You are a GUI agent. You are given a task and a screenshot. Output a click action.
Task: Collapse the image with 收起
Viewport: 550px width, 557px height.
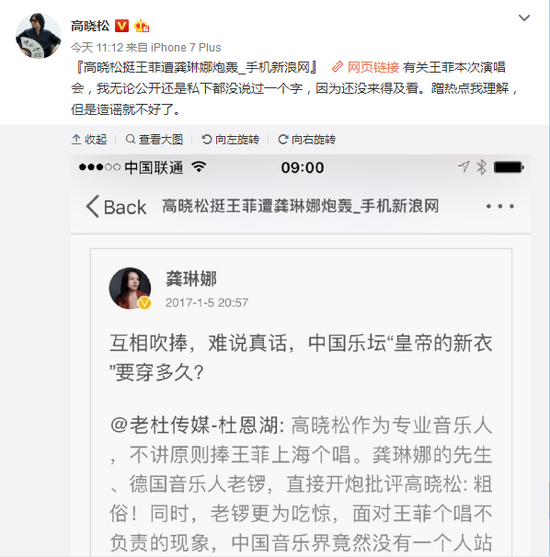click(89, 140)
